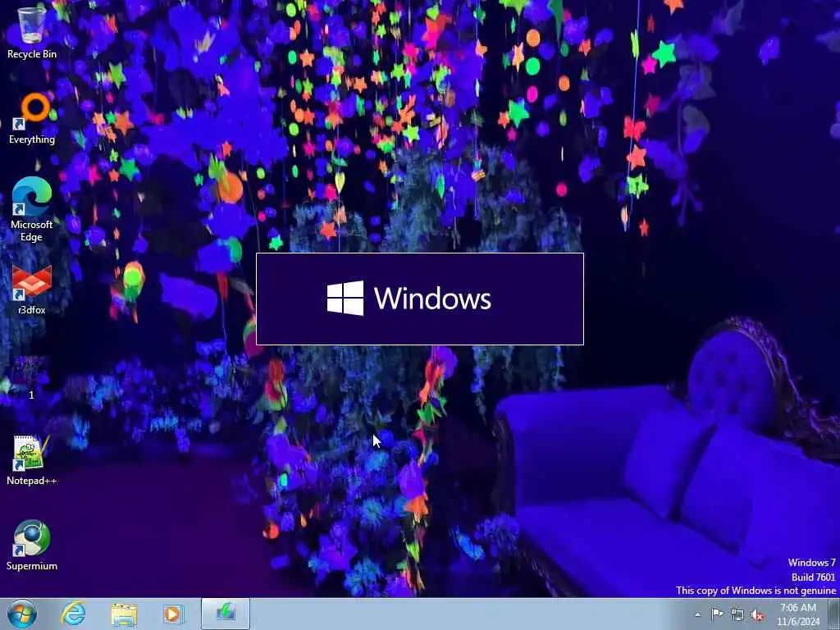Launch the Everything search shortcut
Image resolution: width=840 pixels, height=630 pixels.
click(32, 119)
